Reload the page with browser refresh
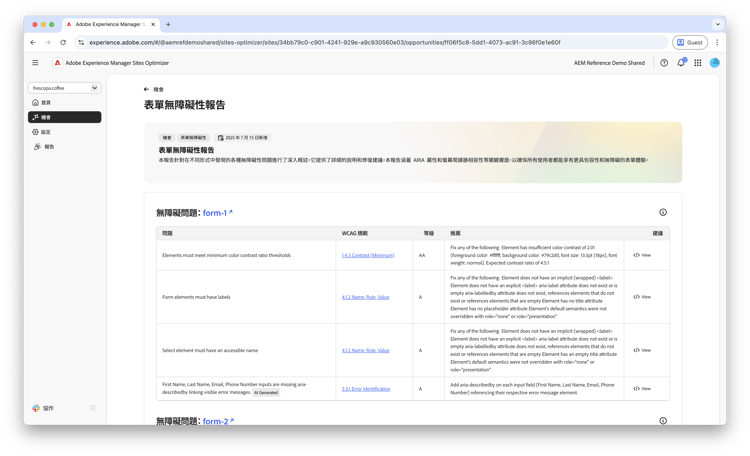This screenshot has height=456, width=750. [x=63, y=43]
